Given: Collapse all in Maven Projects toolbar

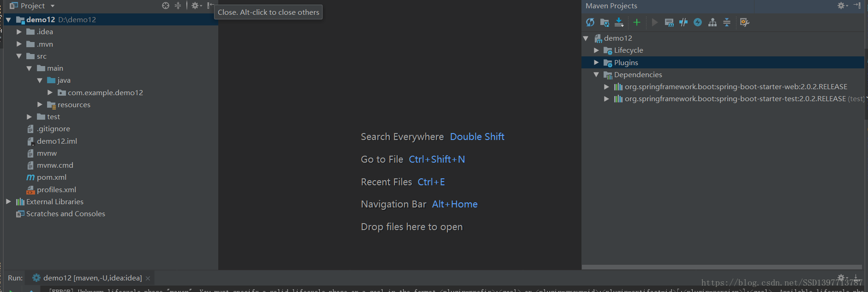Looking at the screenshot, I should 727,22.
